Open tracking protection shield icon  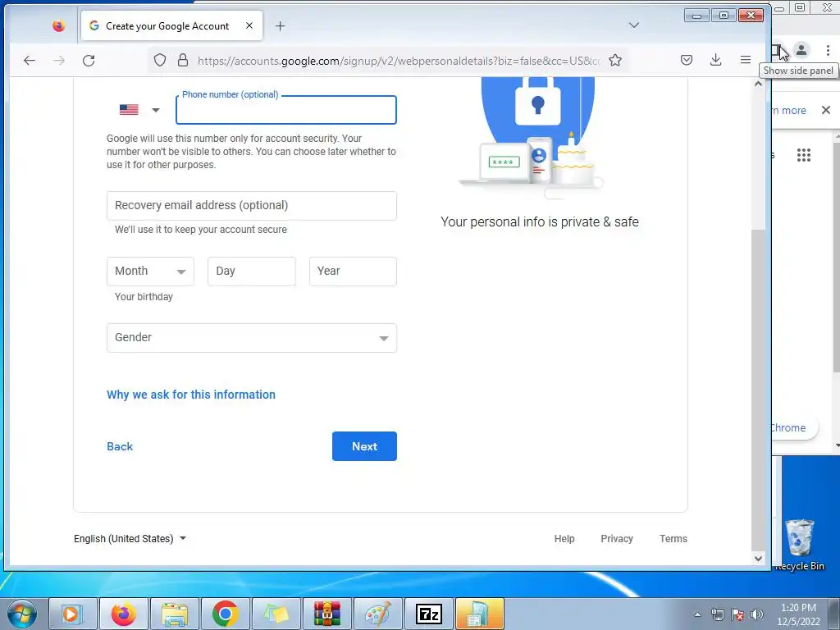[160, 60]
